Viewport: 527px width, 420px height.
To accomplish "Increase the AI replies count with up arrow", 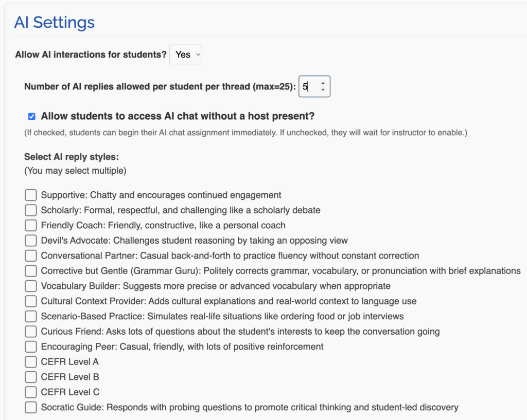I will pos(323,83).
